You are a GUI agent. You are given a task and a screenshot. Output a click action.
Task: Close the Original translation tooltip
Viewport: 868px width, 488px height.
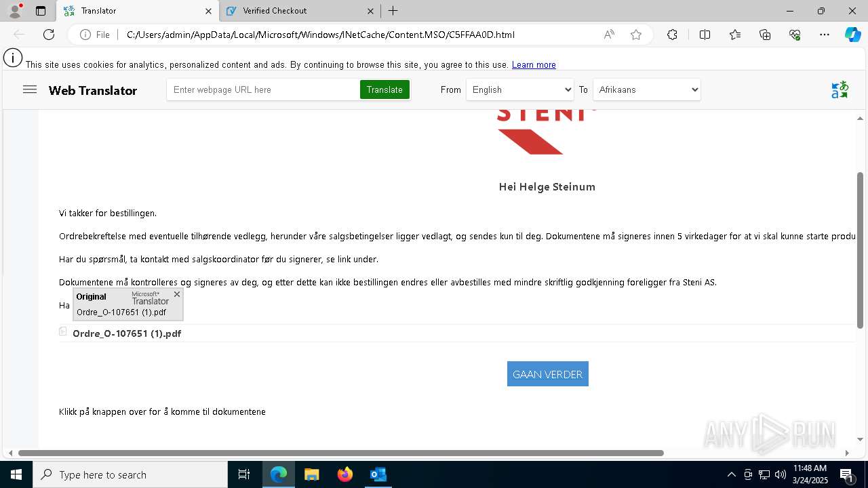(177, 294)
